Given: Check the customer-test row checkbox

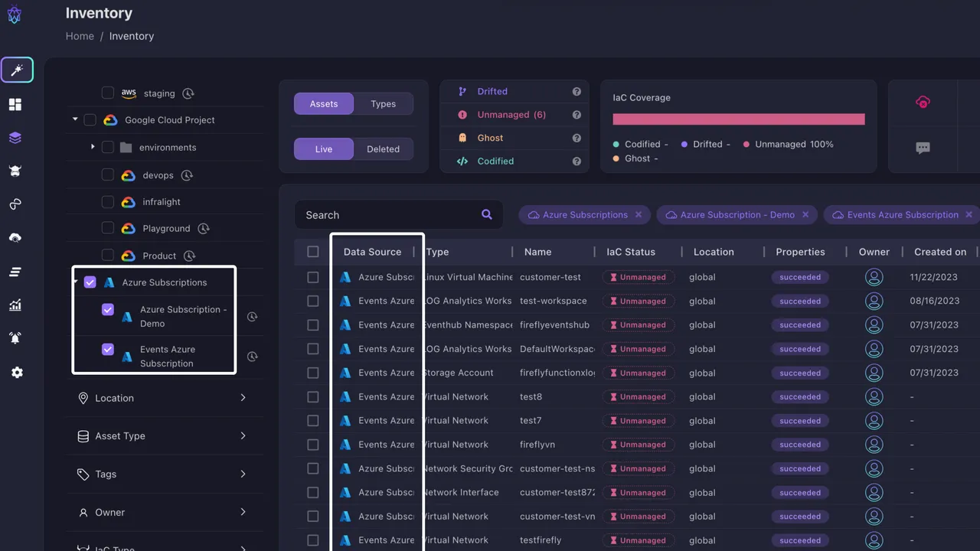Looking at the screenshot, I should click(x=313, y=277).
